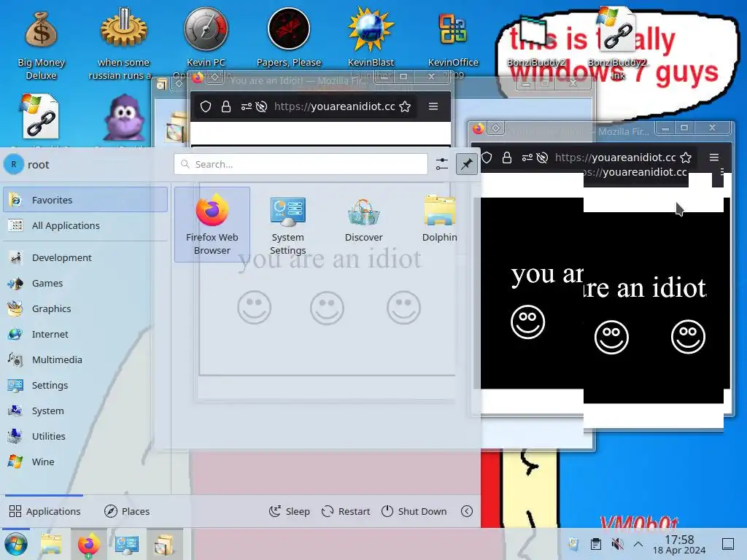
Task: Open Utilities category
Action: pos(85,436)
